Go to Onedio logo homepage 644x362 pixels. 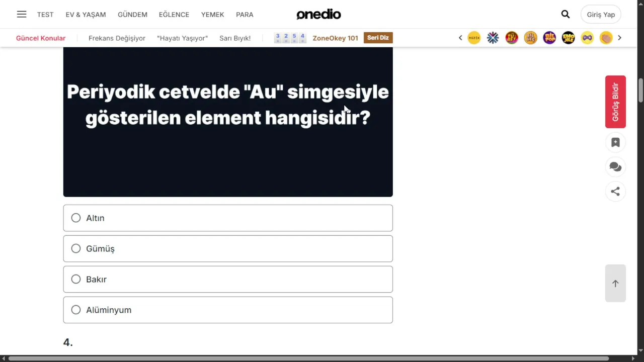coord(318,14)
